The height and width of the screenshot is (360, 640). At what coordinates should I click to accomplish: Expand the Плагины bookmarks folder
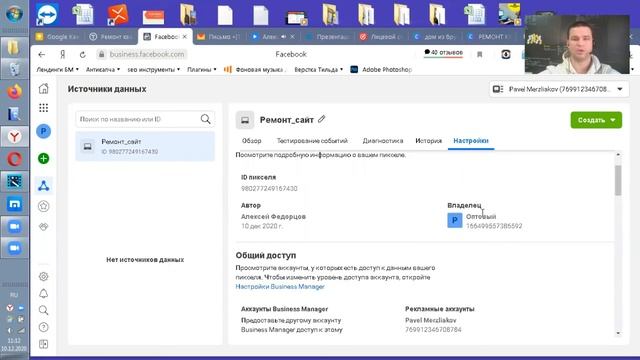(x=202, y=69)
